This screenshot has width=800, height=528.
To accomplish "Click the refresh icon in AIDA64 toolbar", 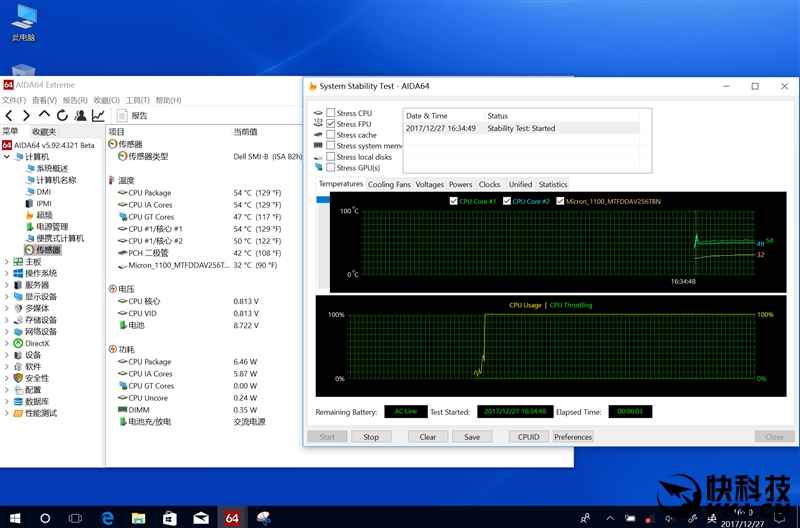I will coord(62,116).
